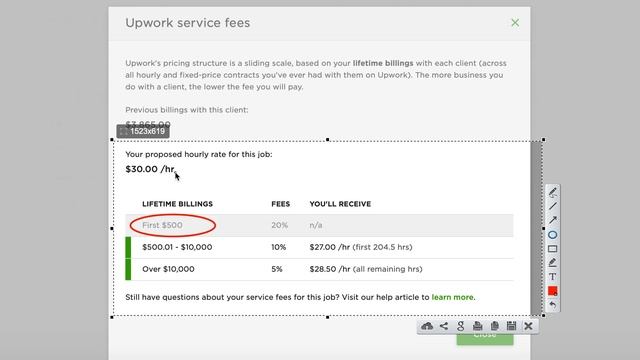This screenshot has height=360, width=640.
Task: Cancel the screenshot selection with X
Action: coord(529,326)
